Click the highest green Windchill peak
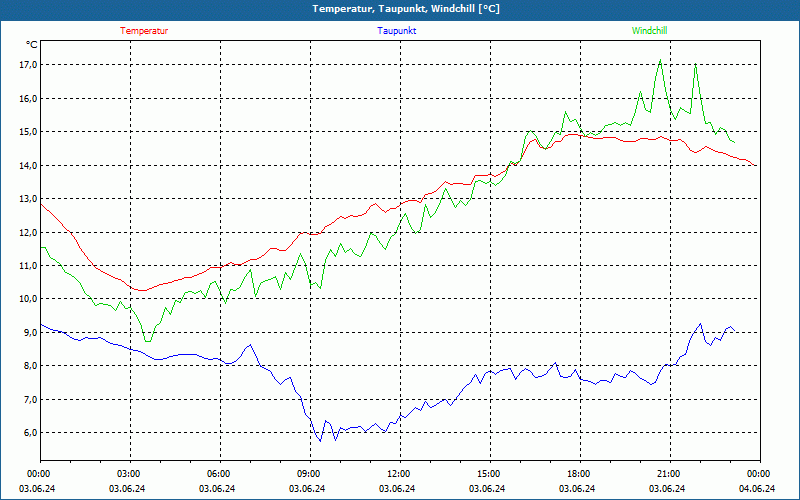The width and height of the screenshot is (800, 500). tap(660, 60)
